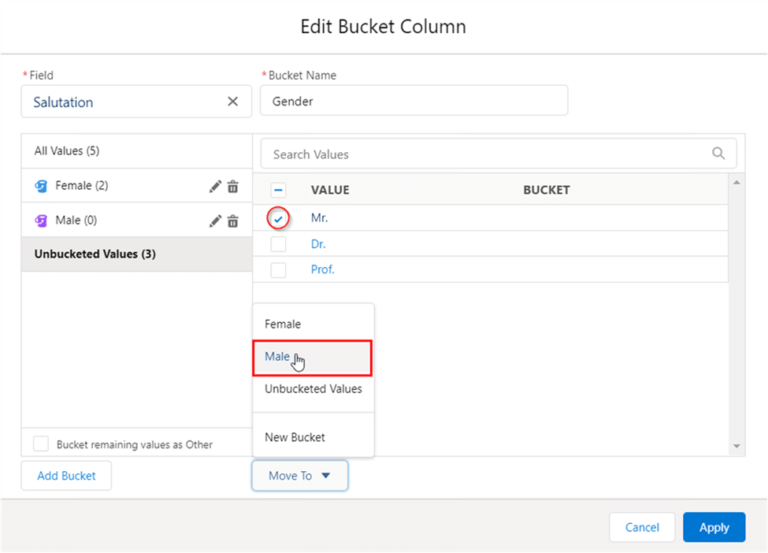Choose Unbucketed Values in Move To menu

pyautogui.click(x=313, y=389)
